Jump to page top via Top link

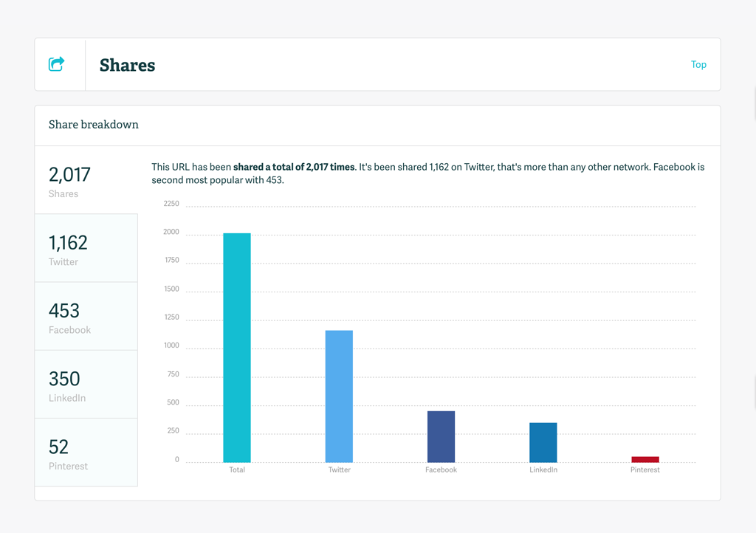pyautogui.click(x=698, y=64)
